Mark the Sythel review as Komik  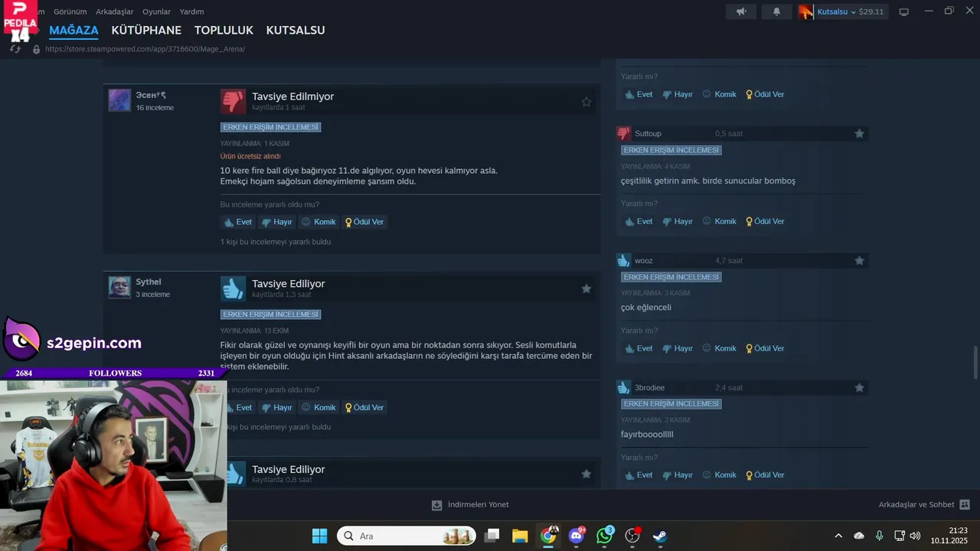(x=318, y=408)
